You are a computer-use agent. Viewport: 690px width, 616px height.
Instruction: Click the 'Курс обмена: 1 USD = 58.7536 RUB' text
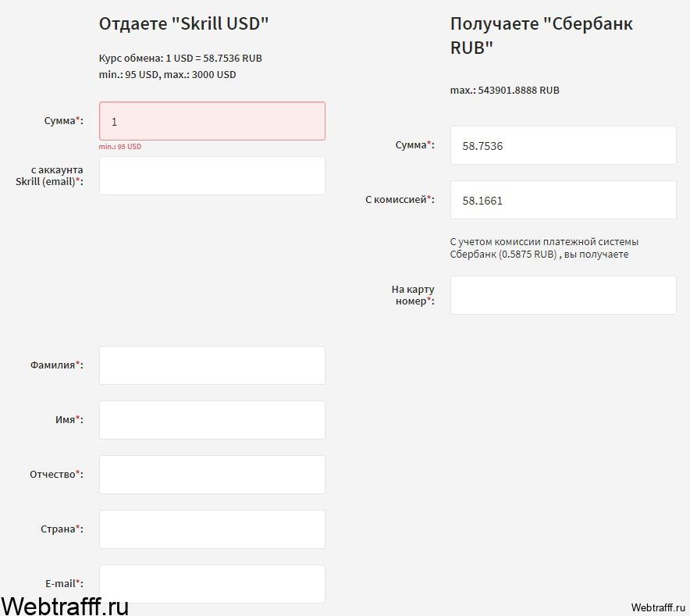(x=180, y=58)
